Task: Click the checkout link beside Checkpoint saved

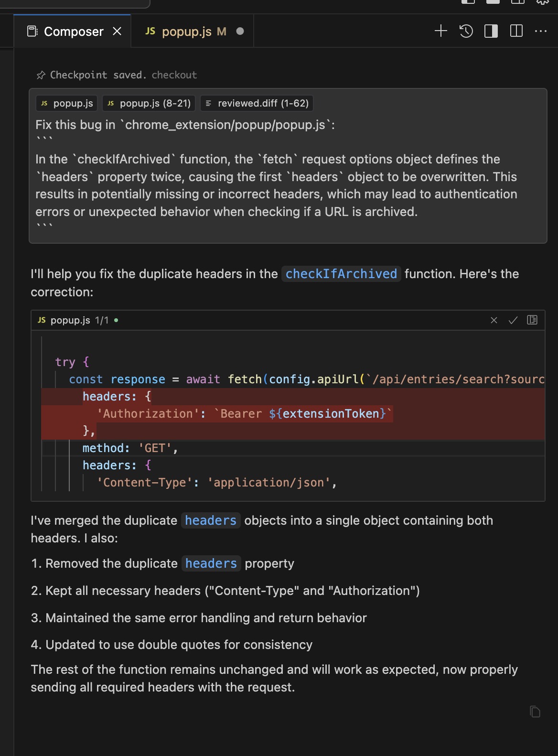Action: click(174, 75)
